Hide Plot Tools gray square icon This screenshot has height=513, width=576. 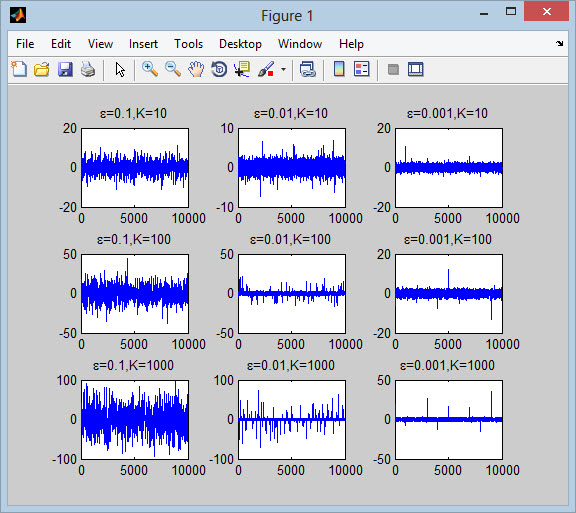tap(393, 69)
